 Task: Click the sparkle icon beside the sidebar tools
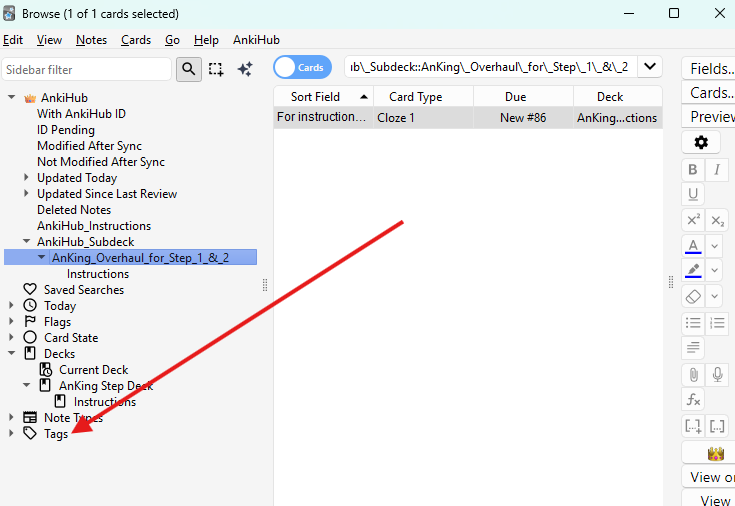coord(245,69)
